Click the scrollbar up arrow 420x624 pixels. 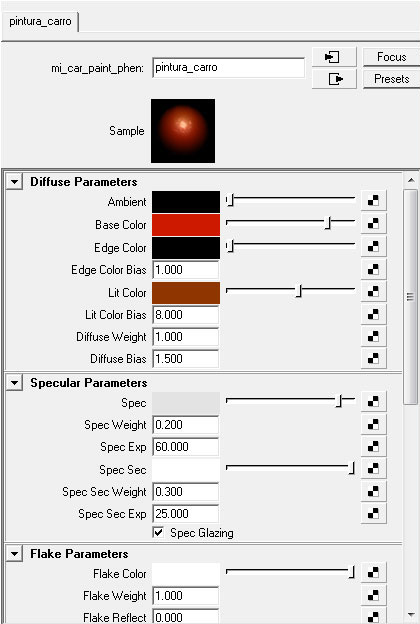[x=411, y=180]
